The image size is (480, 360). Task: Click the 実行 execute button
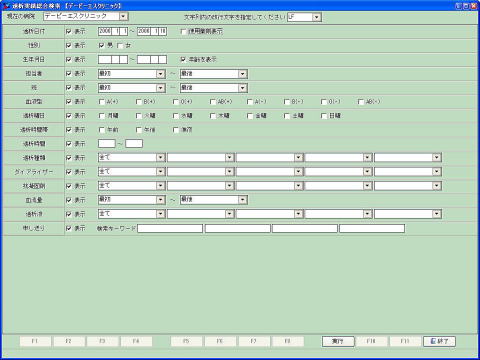point(338,341)
